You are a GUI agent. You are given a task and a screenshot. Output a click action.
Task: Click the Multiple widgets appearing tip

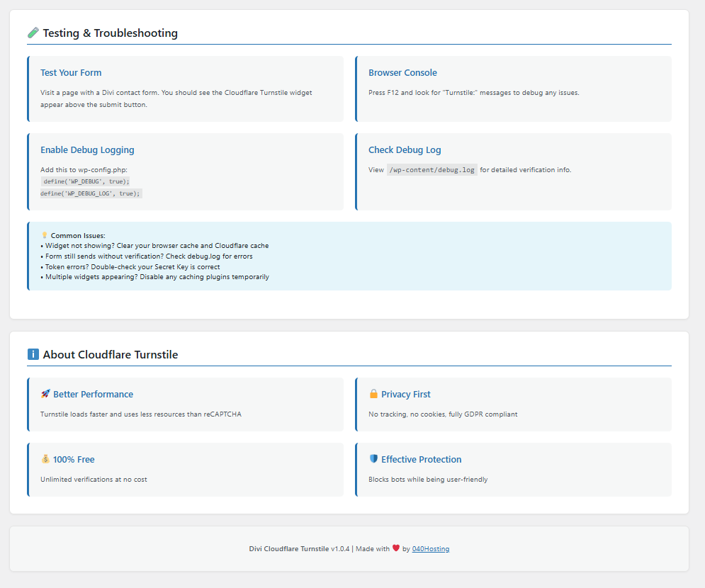click(x=154, y=277)
